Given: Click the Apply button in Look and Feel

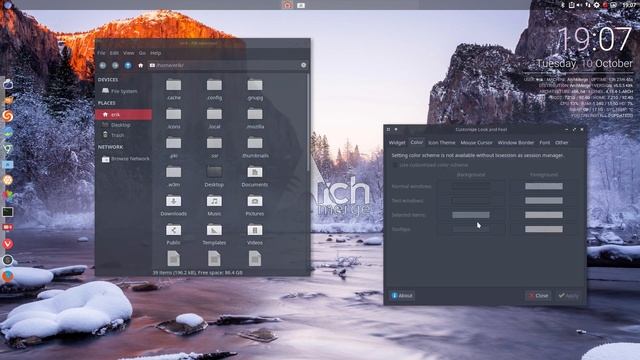Looking at the screenshot, I should (569, 296).
